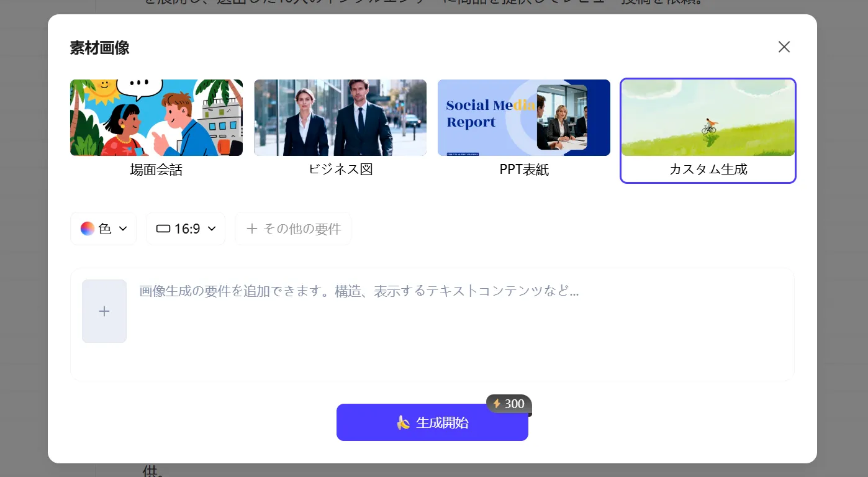This screenshot has width=868, height=477.
Task: Click the banana icon on 生成開始
Action: 404,423
